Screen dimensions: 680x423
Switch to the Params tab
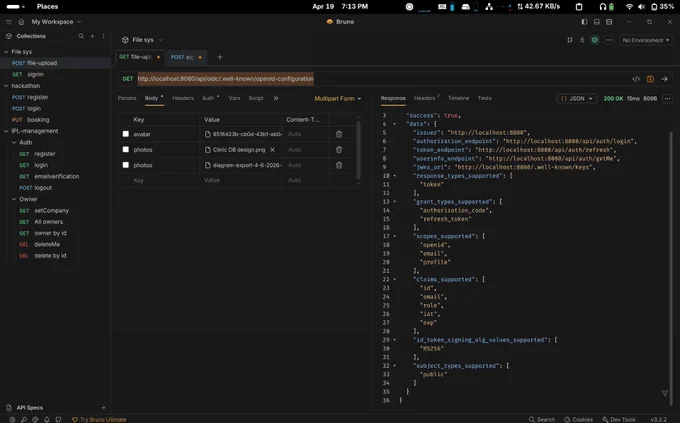[x=127, y=98]
